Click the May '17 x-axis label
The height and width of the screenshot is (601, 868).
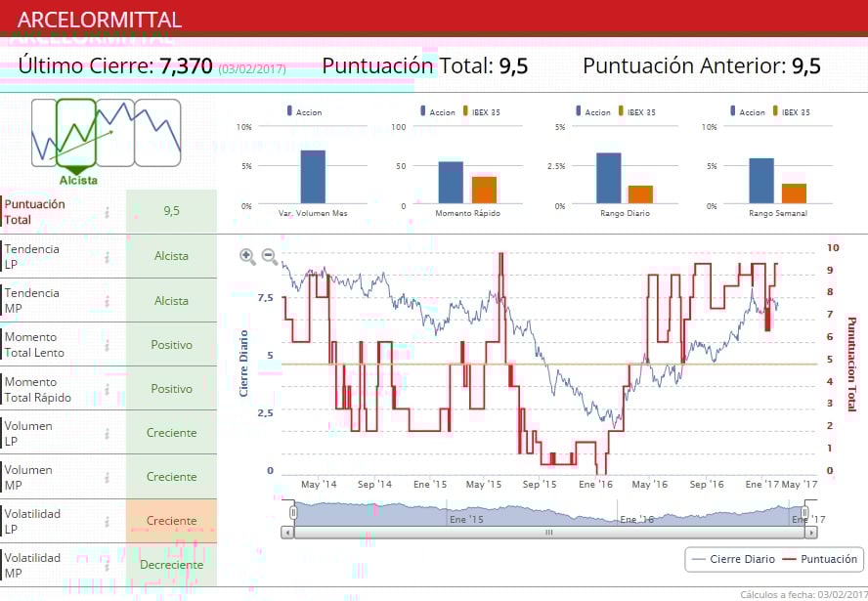click(x=799, y=485)
